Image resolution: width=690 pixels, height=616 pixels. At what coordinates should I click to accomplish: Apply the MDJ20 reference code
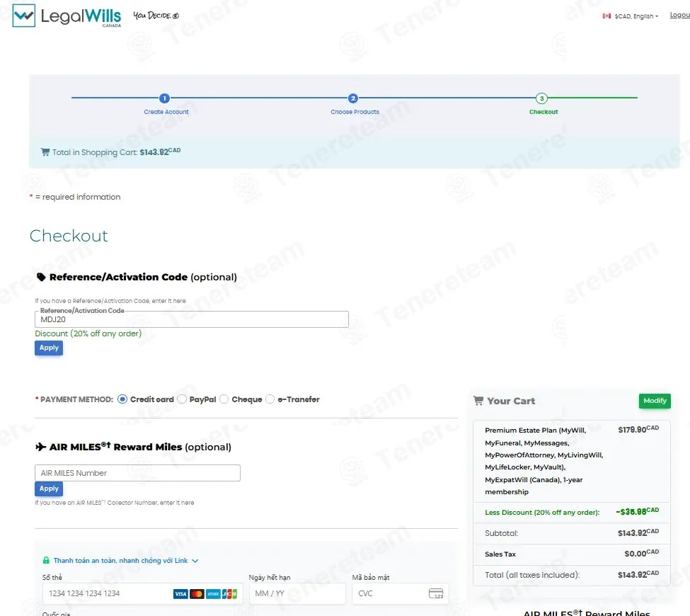tap(49, 348)
